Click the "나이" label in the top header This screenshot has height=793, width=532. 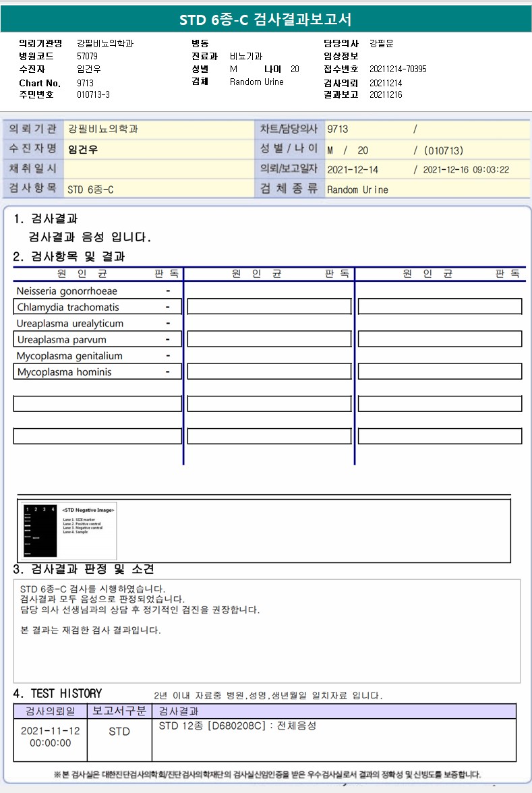(x=272, y=69)
